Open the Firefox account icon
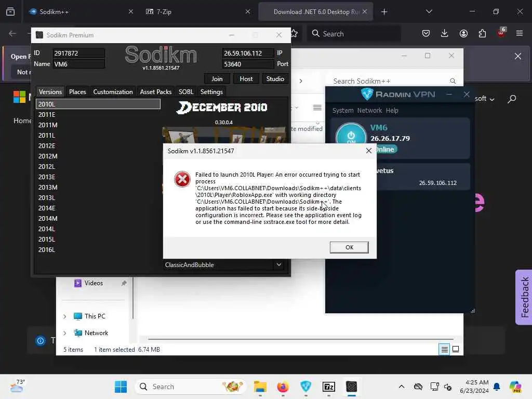The height and width of the screenshot is (399, 532). 463,33
